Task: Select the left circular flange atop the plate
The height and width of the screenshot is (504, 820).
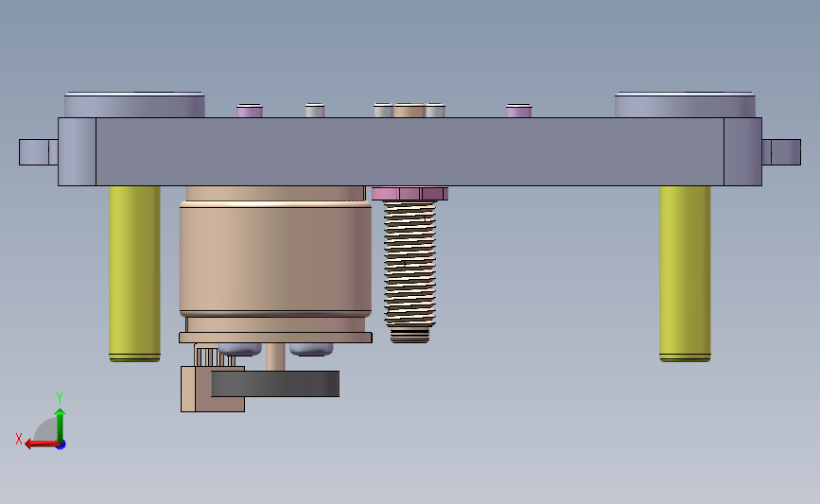Action: [x=134, y=105]
